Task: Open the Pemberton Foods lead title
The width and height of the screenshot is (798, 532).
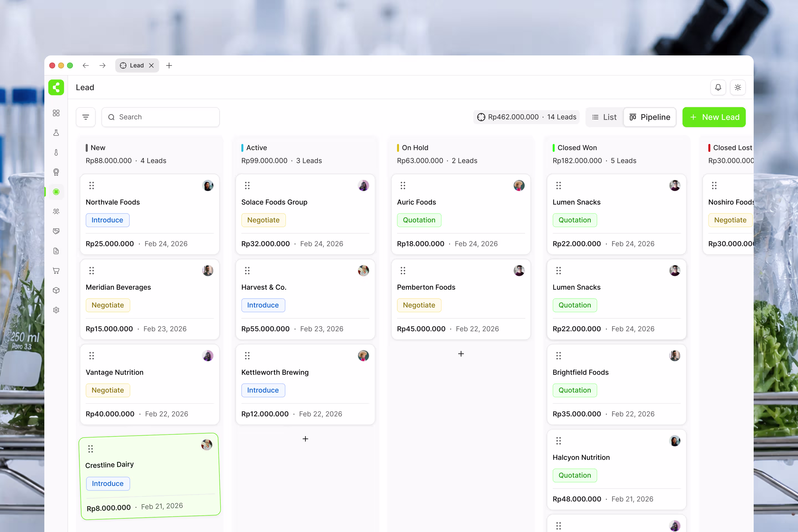Action: click(x=426, y=287)
